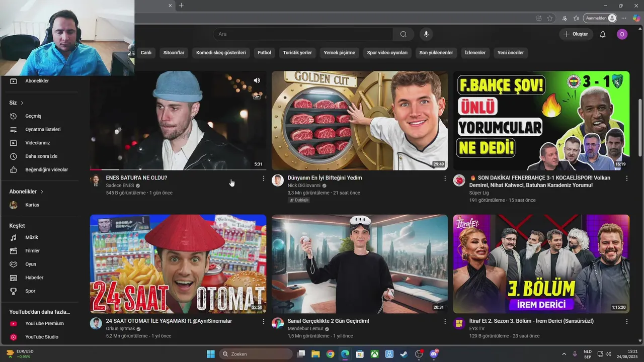Open Xbox app from the taskbar
Viewport: 644px width, 362px height.
coord(374,354)
